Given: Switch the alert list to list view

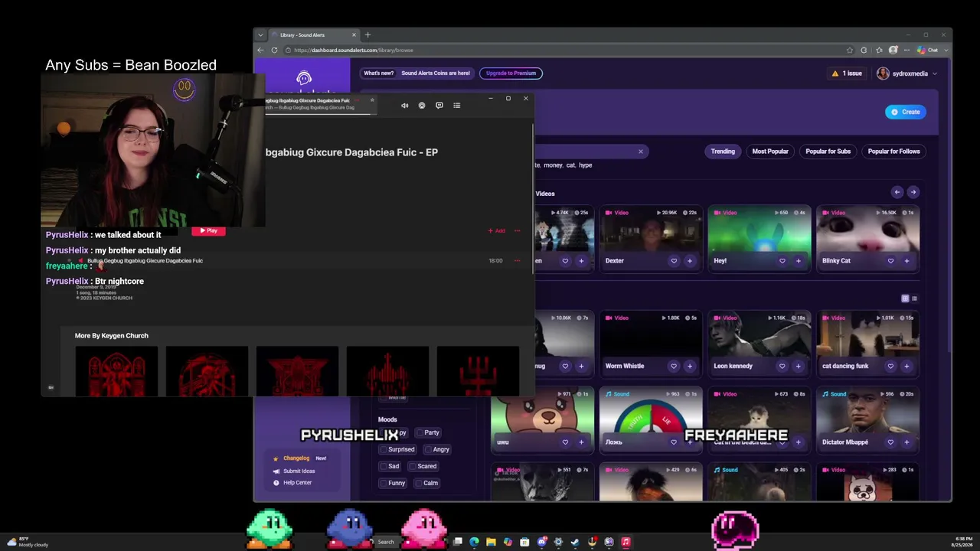Looking at the screenshot, I should (x=914, y=298).
